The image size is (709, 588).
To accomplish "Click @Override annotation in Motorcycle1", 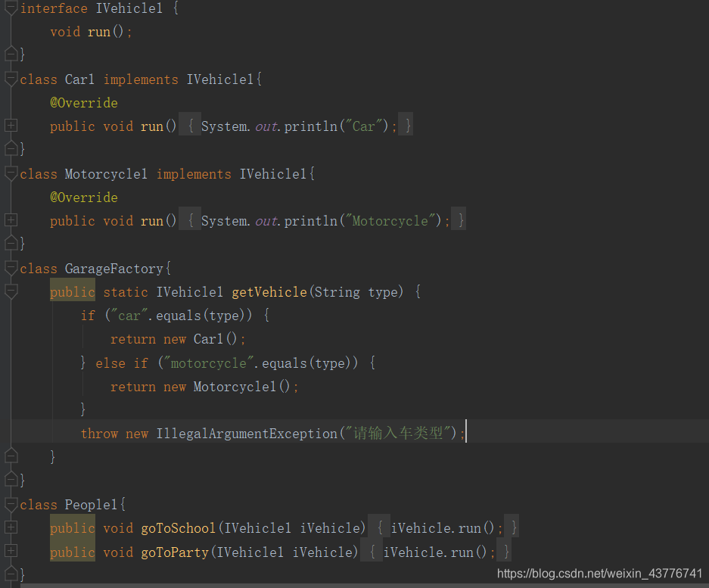I will pyautogui.click(x=84, y=198).
